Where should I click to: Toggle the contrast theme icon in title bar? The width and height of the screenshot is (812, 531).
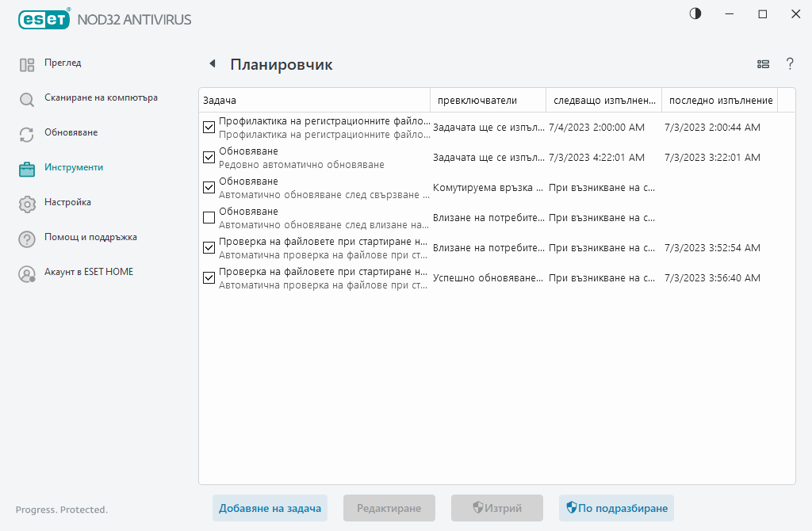(695, 14)
